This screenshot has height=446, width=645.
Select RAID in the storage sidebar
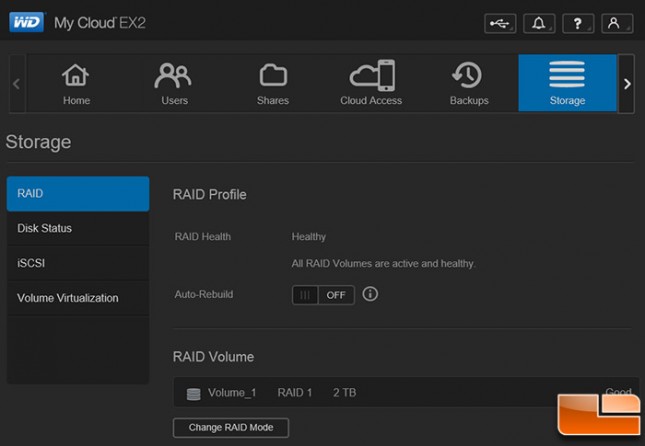point(78,194)
